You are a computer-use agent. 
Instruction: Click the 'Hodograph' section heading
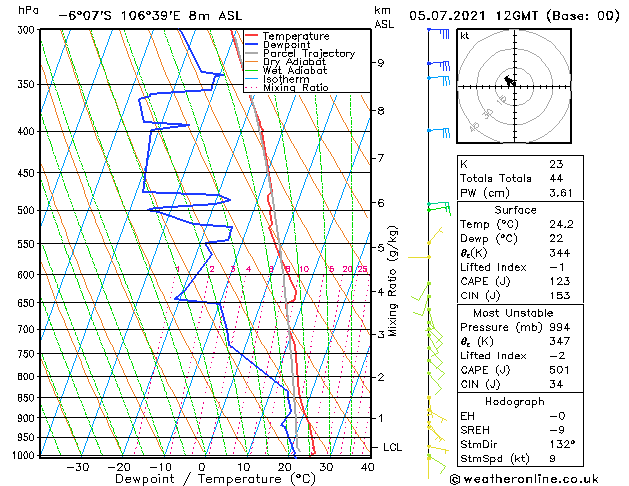pyautogui.click(x=515, y=402)
